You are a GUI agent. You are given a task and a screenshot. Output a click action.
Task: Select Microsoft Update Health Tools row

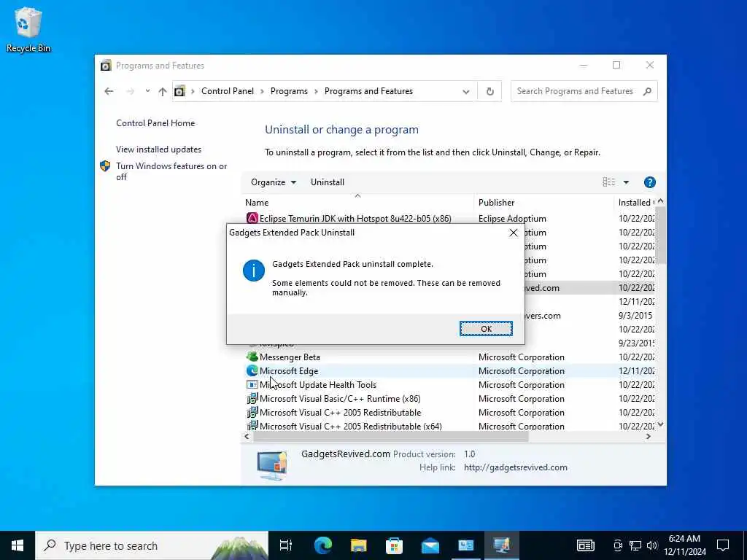(449, 385)
